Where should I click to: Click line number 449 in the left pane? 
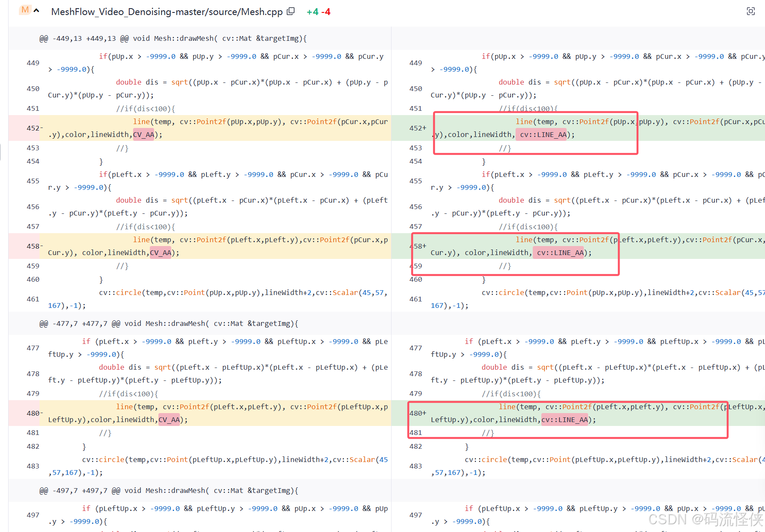click(x=33, y=63)
